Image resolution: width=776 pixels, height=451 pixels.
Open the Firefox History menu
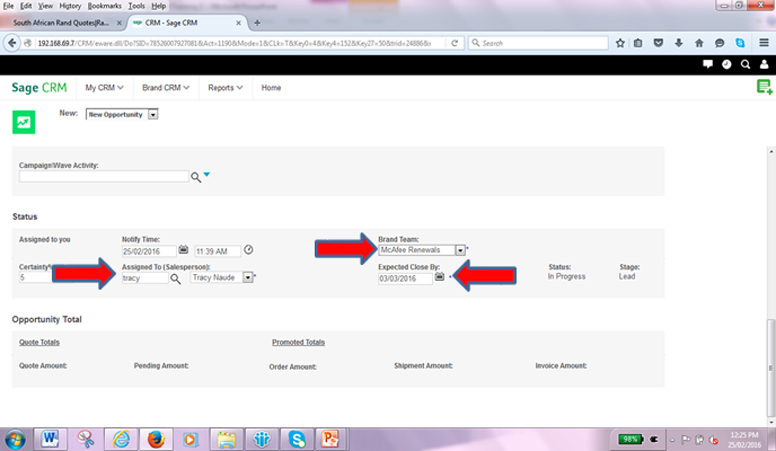click(70, 6)
